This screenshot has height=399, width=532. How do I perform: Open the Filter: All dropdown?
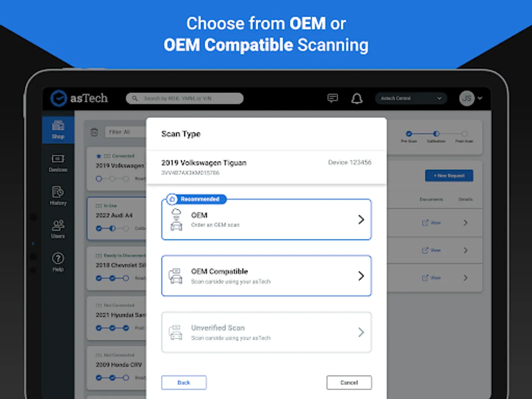coord(126,132)
